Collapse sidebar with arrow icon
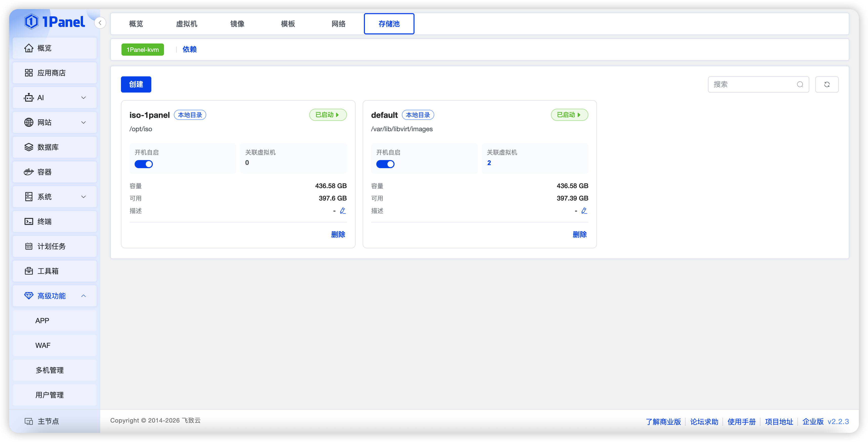The width and height of the screenshot is (868, 442). 100,23
